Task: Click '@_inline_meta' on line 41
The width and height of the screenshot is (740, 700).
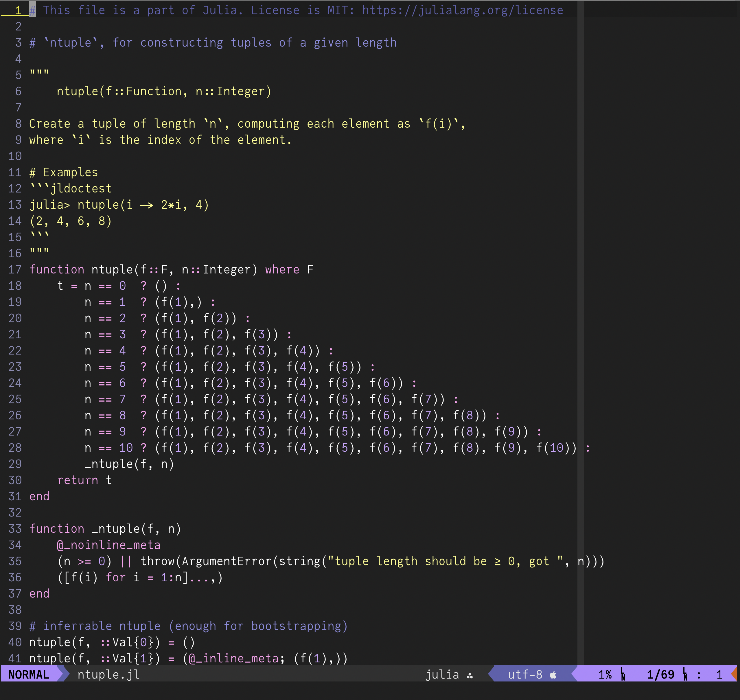Action: pyautogui.click(x=234, y=659)
